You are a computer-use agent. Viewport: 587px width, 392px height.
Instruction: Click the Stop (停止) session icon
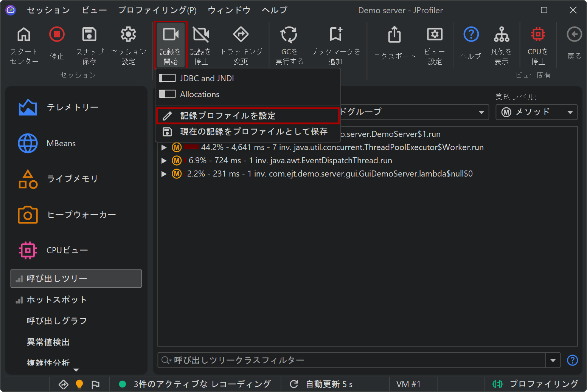[x=57, y=35]
